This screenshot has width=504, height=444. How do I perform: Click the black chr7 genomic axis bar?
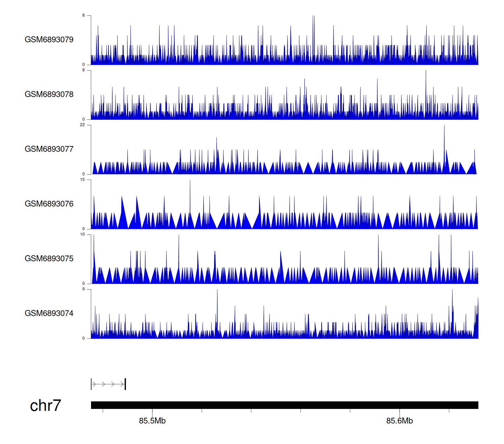coord(284,405)
